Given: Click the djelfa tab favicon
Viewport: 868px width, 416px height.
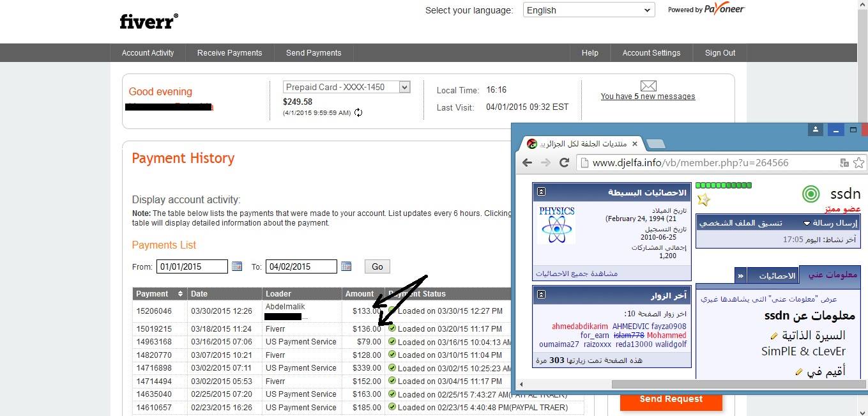Looking at the screenshot, I should pos(532,144).
